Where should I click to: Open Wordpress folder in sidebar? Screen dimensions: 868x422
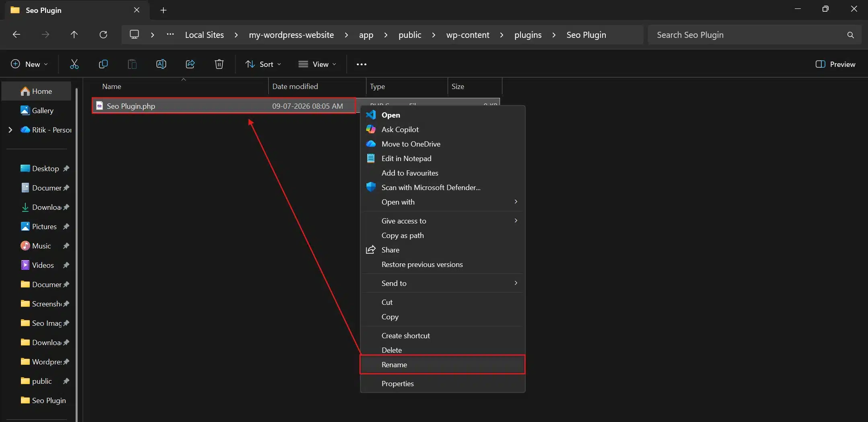[x=41, y=362]
